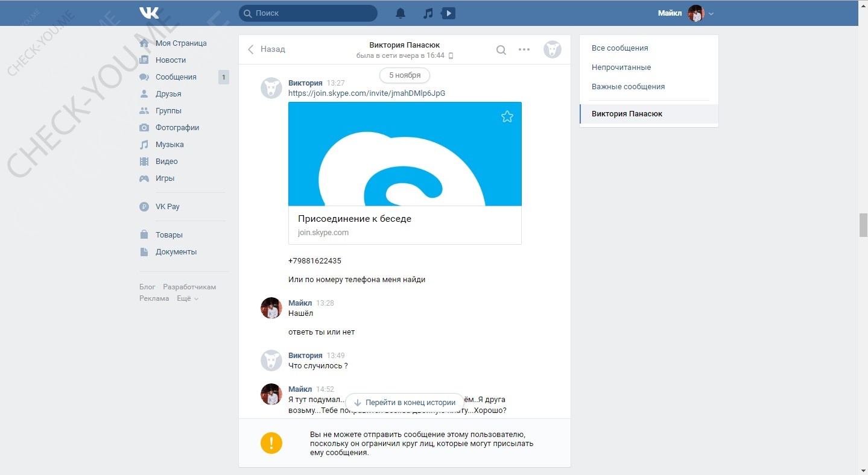The width and height of the screenshot is (868, 475).
Task: Click the message ответь ты или нет
Action: pyautogui.click(x=322, y=332)
